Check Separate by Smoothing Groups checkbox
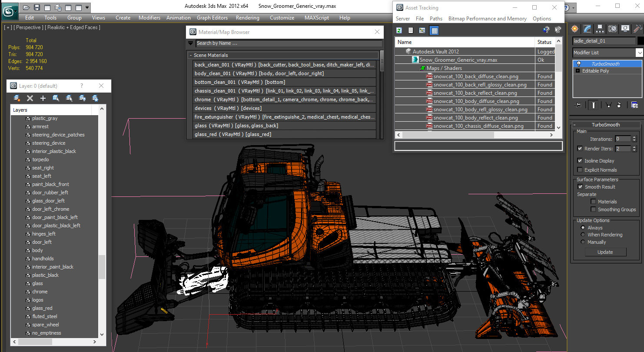Image resolution: width=644 pixels, height=352 pixels. click(593, 209)
